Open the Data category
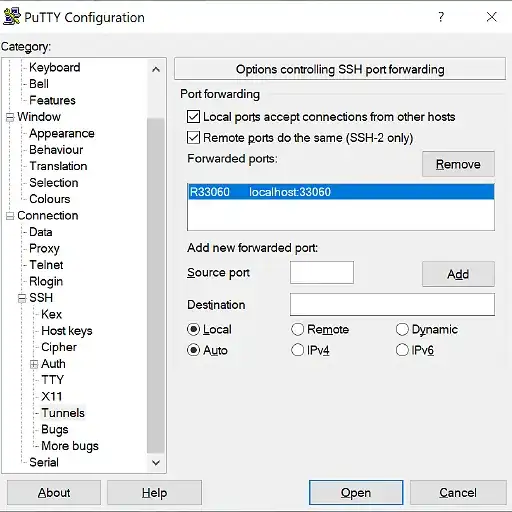Screen dimensions: 512x512 coord(41,232)
